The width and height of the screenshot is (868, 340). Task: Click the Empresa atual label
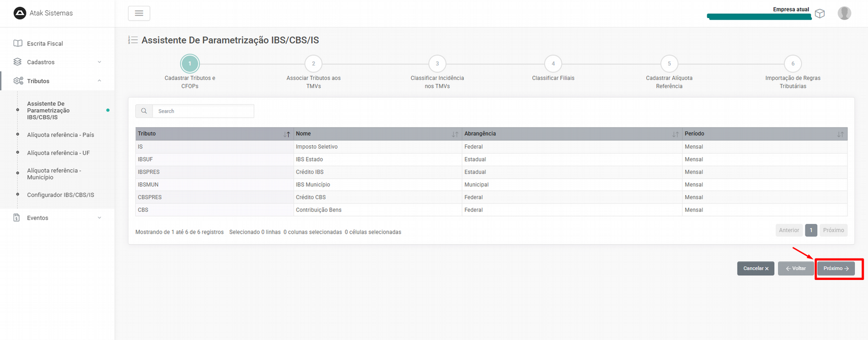(791, 9)
